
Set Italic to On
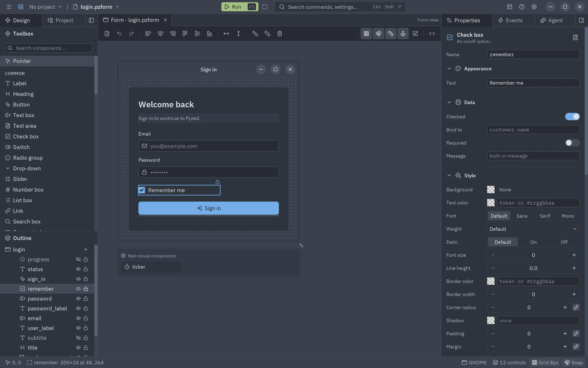pyautogui.click(x=533, y=242)
